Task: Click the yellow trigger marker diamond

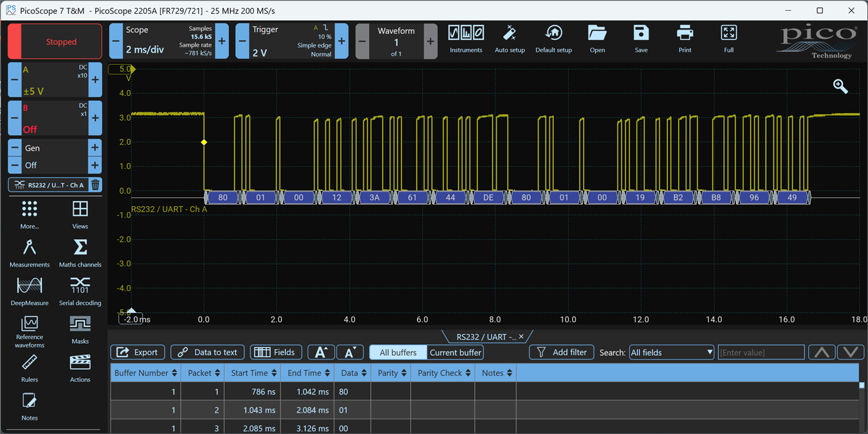Action: pyautogui.click(x=204, y=142)
